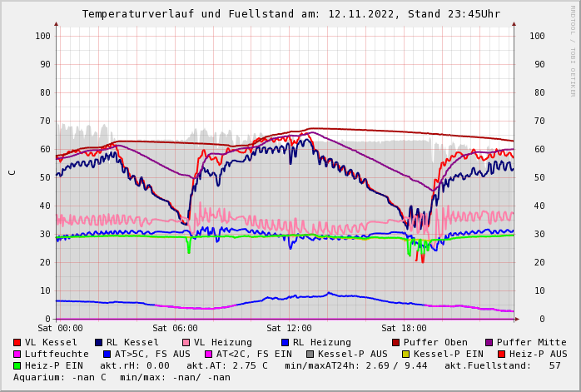Click the purple Puffer Mitte legend swatch
Viewport: 581px width, 392px height.
coord(489,343)
